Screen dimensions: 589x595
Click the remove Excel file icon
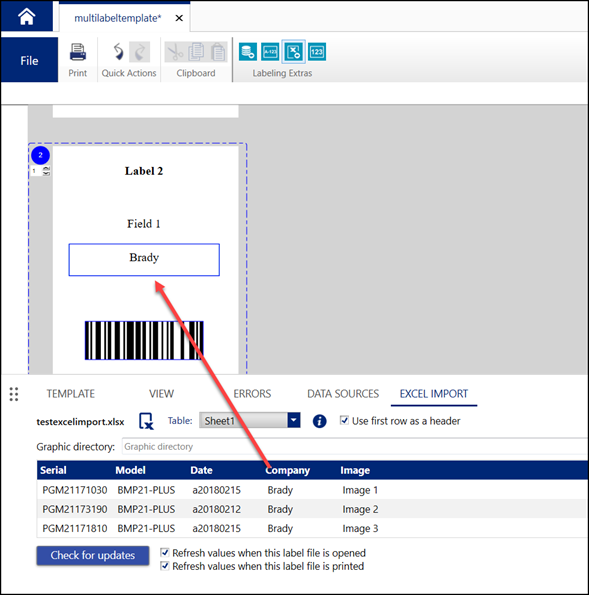(146, 421)
